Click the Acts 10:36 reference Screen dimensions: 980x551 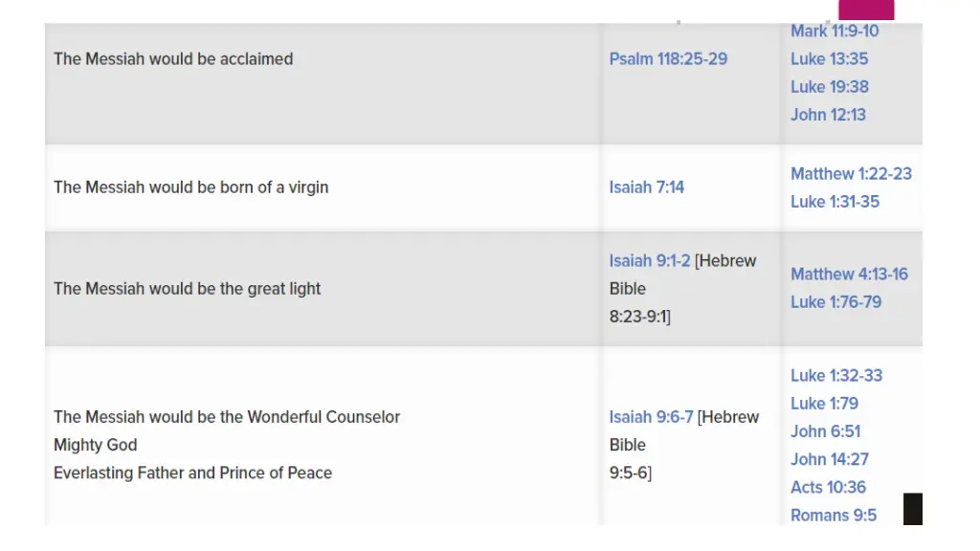[828, 487]
